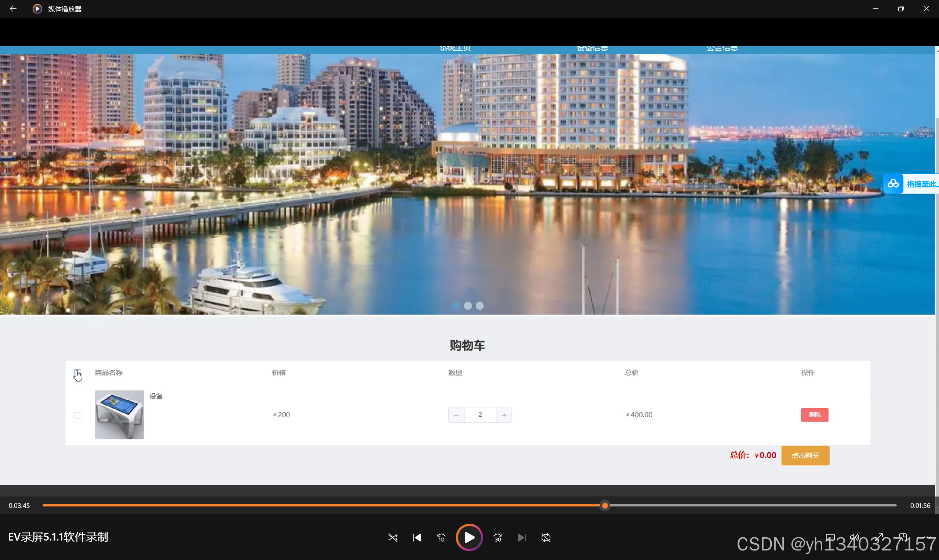Decrease quantity with the minus button

click(456, 415)
